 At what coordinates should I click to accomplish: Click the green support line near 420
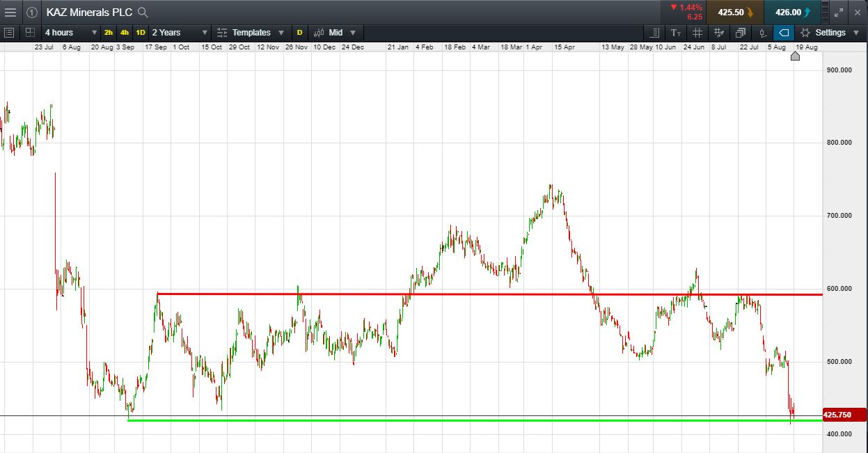pos(475,420)
